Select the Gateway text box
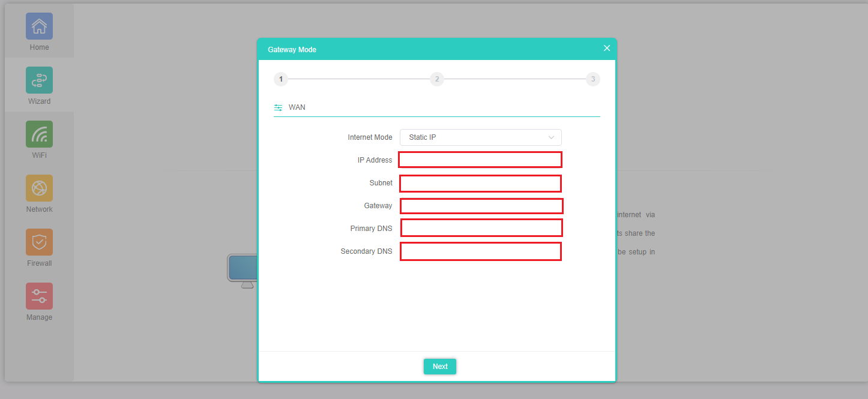868x399 pixels. pyautogui.click(x=481, y=206)
